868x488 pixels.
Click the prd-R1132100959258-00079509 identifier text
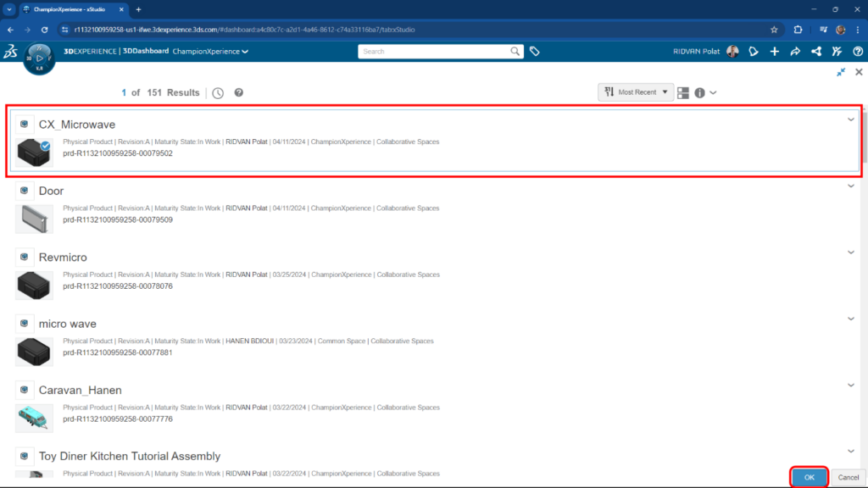[x=118, y=219]
